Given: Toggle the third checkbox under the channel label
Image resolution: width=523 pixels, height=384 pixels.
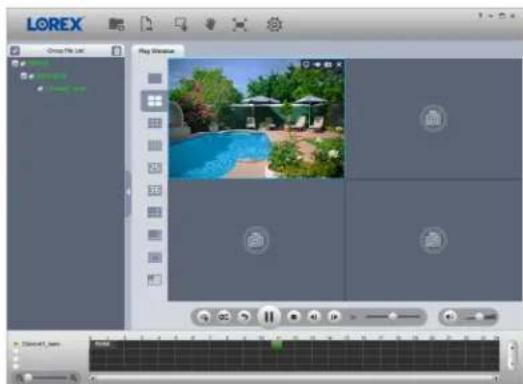Looking at the screenshot, I should pos(16,359).
